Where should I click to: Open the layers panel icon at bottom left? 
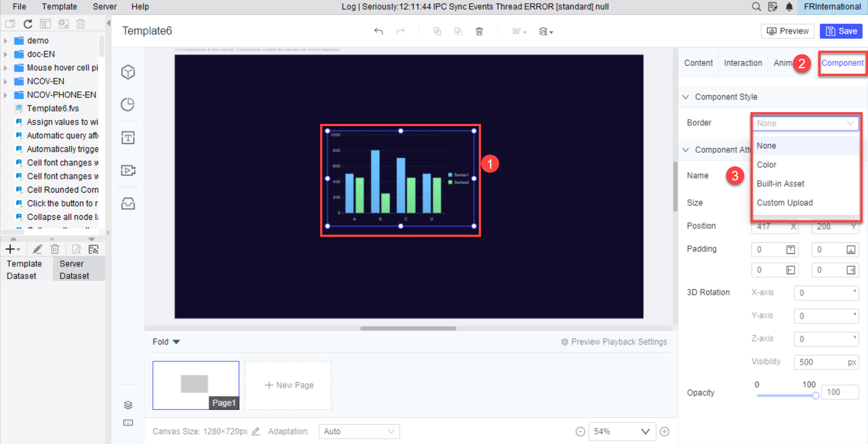click(128, 405)
